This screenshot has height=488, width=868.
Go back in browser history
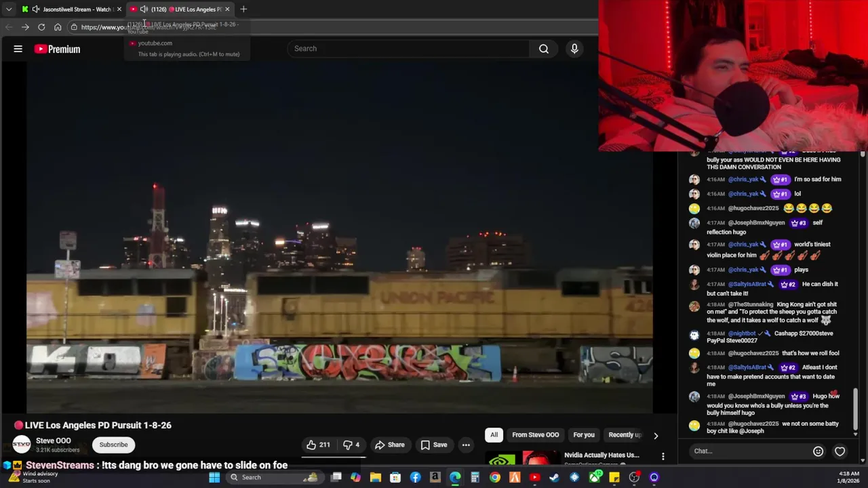9,27
